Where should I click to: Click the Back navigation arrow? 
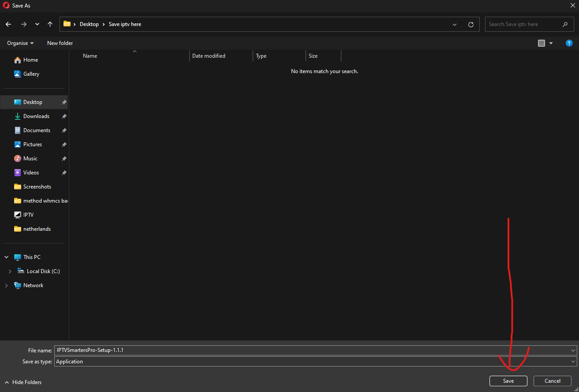pos(8,24)
